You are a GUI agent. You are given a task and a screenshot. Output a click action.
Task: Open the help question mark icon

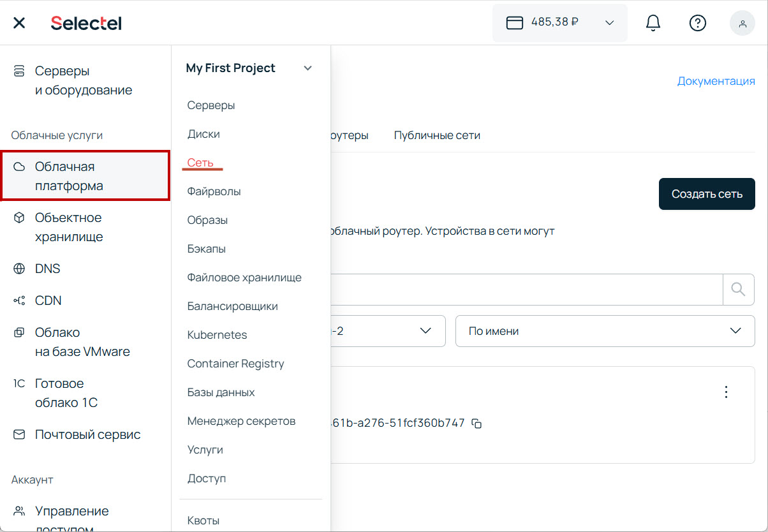point(698,23)
